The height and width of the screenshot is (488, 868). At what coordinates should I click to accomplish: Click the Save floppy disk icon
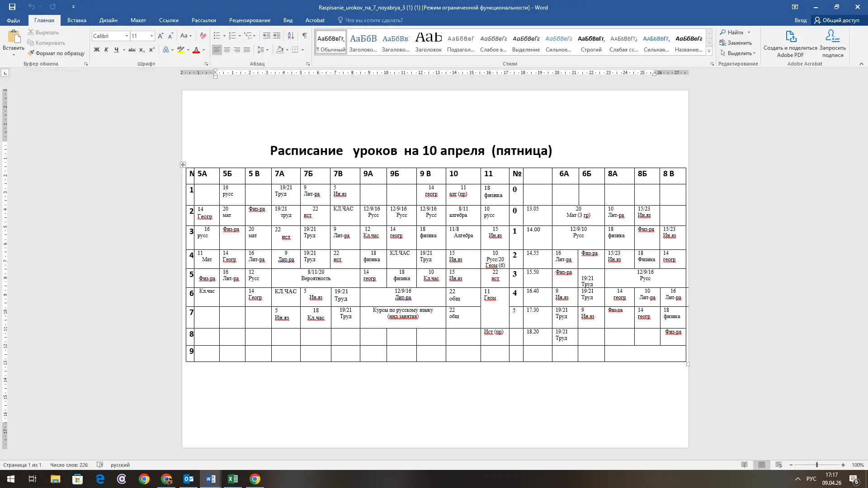[12, 7]
